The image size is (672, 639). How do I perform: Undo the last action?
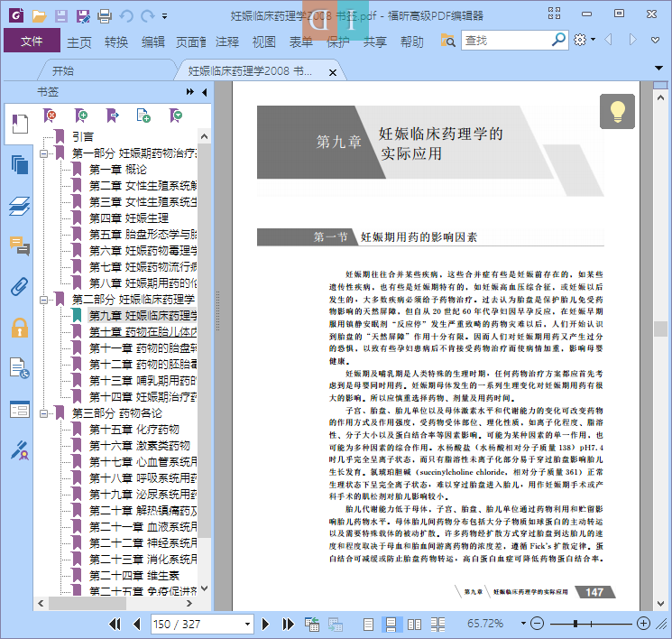(126, 16)
